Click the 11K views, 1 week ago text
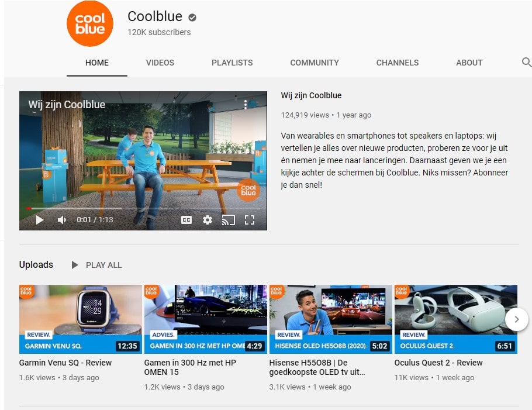The image size is (532, 410). tap(434, 378)
